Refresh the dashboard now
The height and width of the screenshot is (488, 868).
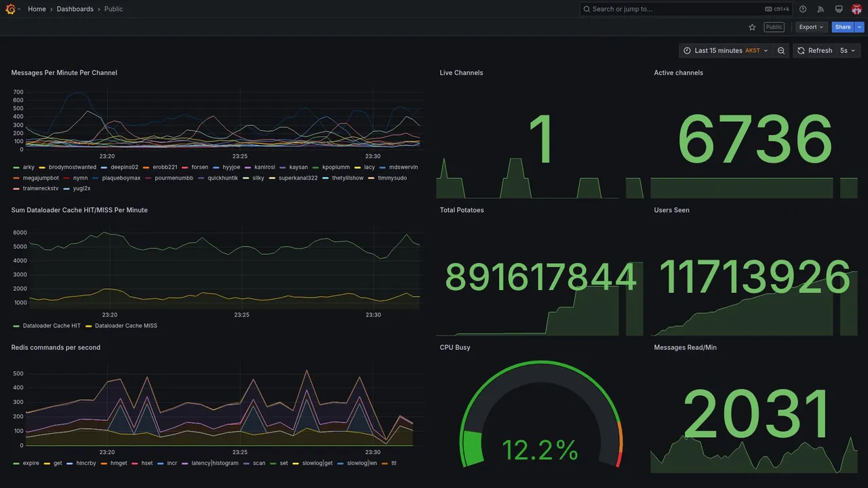coord(814,51)
